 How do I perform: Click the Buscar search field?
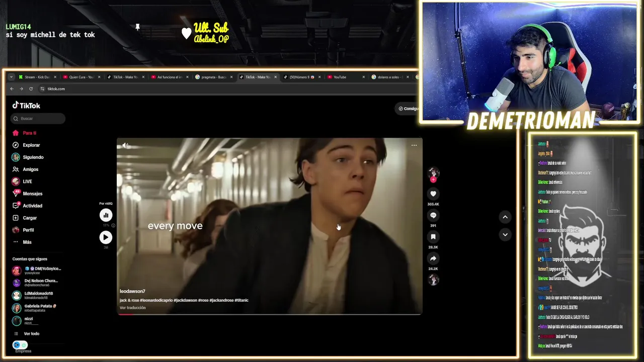[38, 119]
